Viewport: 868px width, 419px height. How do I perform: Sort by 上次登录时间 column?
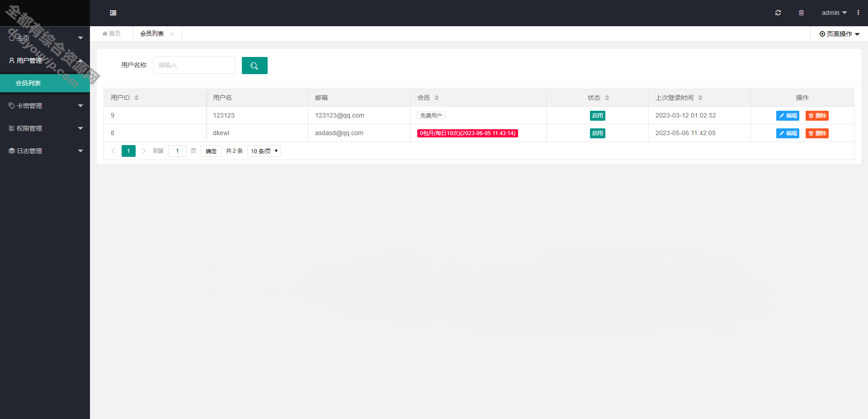pos(700,98)
